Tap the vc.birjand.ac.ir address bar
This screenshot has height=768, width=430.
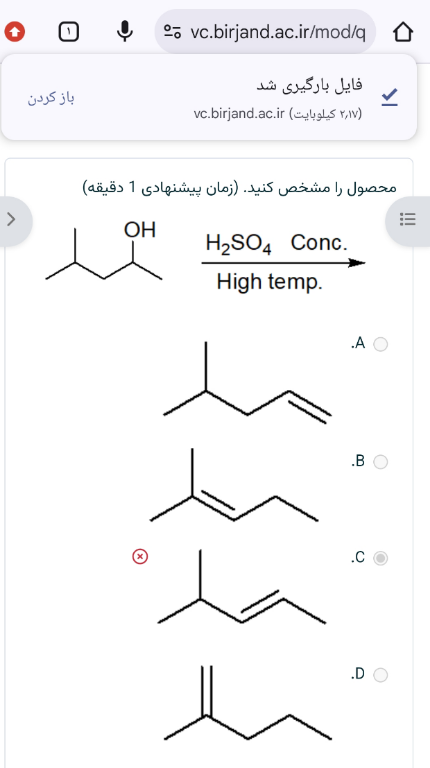point(265,32)
